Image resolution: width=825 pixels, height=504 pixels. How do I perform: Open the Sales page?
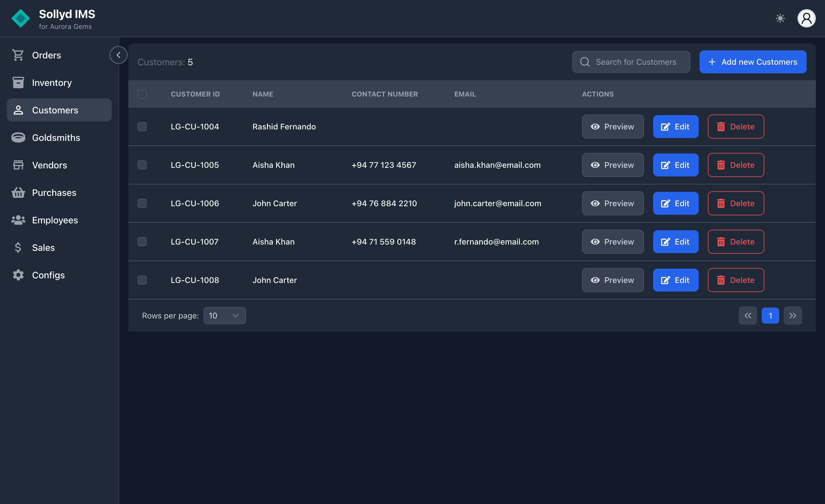coord(59,247)
